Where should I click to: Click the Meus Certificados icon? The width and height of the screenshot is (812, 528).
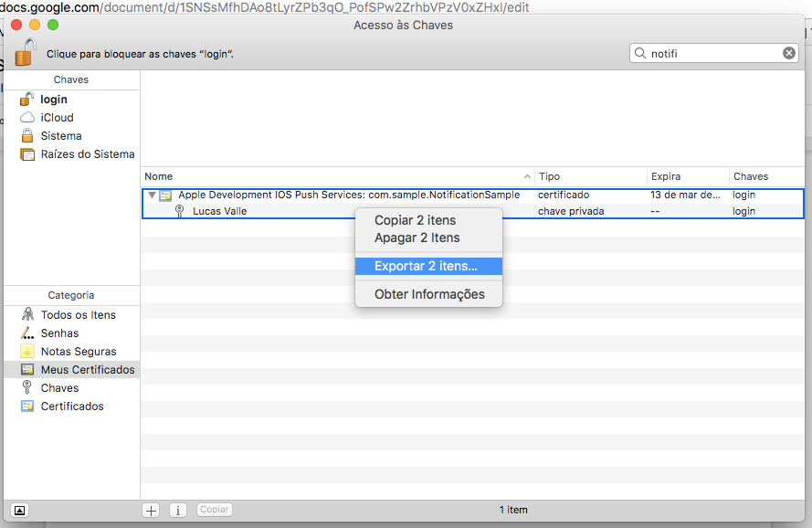tap(27, 369)
